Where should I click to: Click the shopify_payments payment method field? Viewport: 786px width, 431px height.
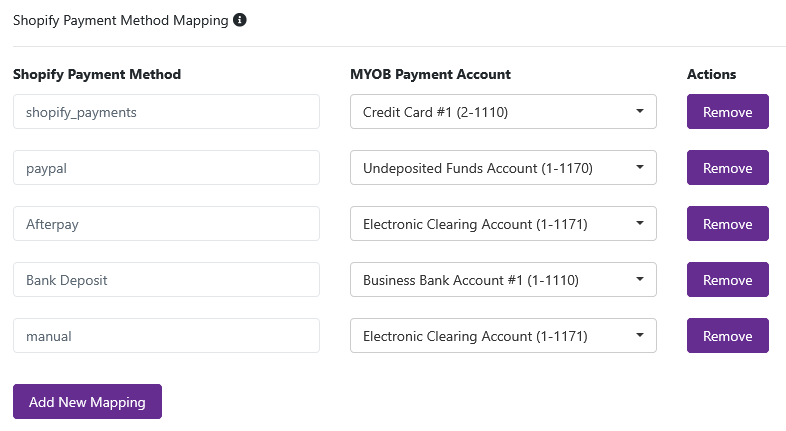click(166, 112)
